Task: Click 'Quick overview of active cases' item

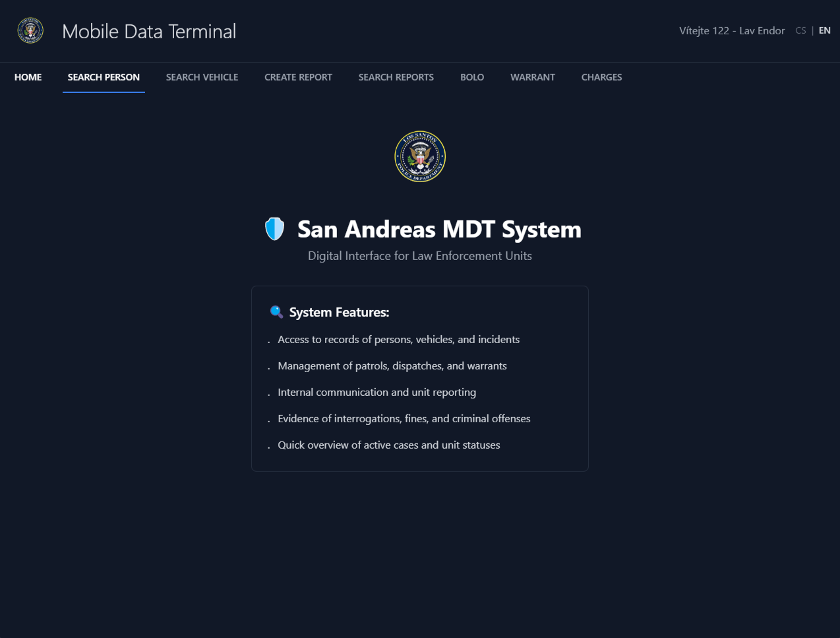Action: (388, 445)
